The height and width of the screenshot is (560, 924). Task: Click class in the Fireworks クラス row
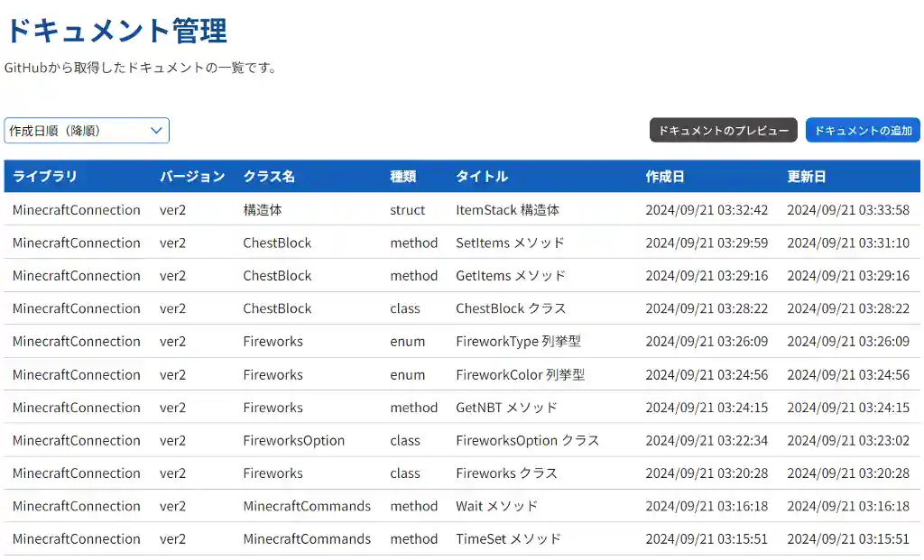[x=405, y=473]
